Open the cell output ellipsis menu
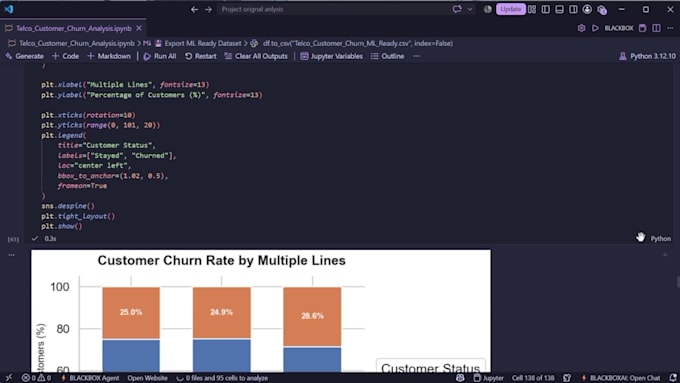 [12, 255]
